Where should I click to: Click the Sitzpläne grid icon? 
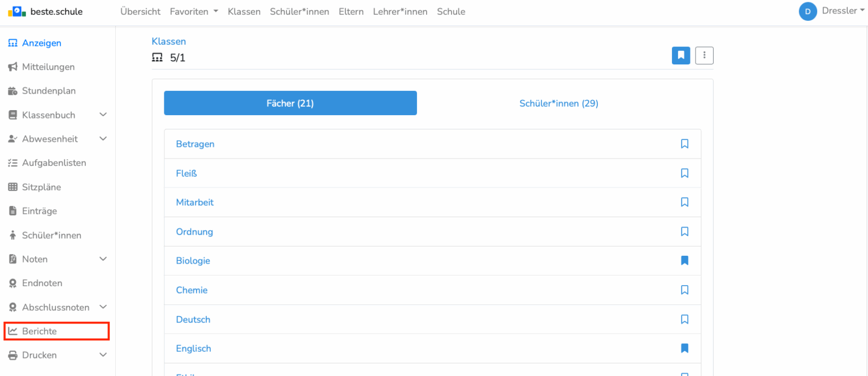(x=12, y=187)
